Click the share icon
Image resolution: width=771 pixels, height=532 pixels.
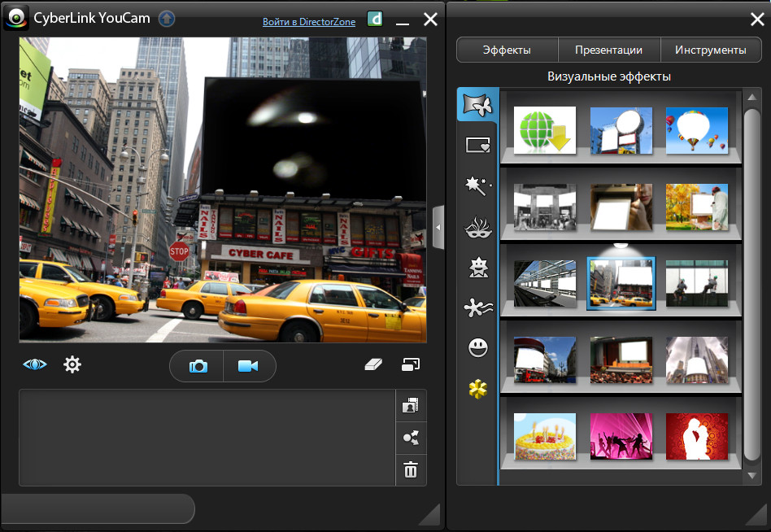click(411, 438)
